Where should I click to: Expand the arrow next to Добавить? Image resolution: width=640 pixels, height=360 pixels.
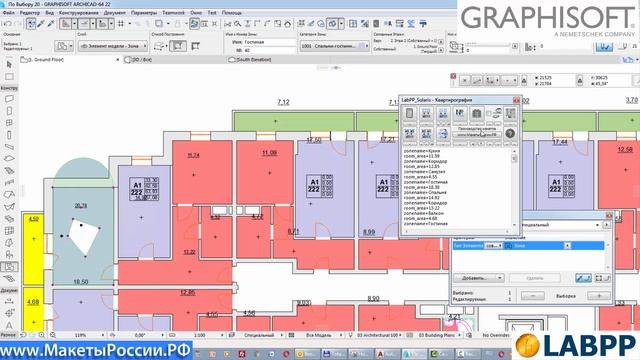pos(500,278)
